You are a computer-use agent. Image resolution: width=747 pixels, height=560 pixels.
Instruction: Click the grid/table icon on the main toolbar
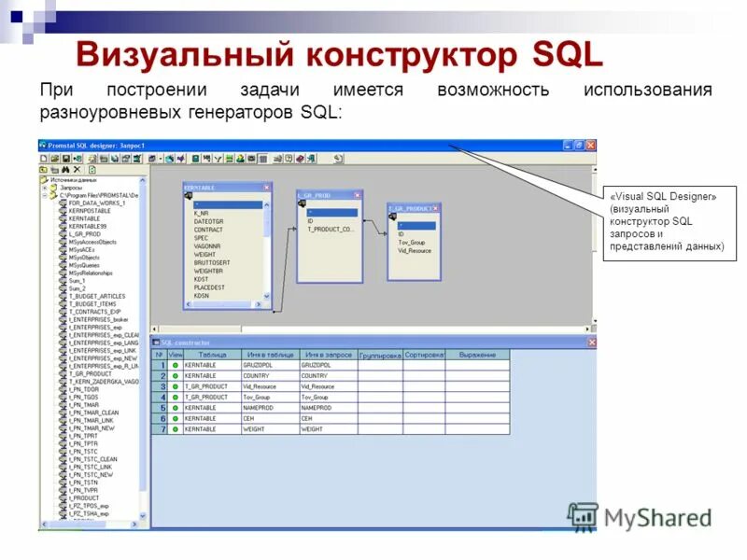[262, 162]
